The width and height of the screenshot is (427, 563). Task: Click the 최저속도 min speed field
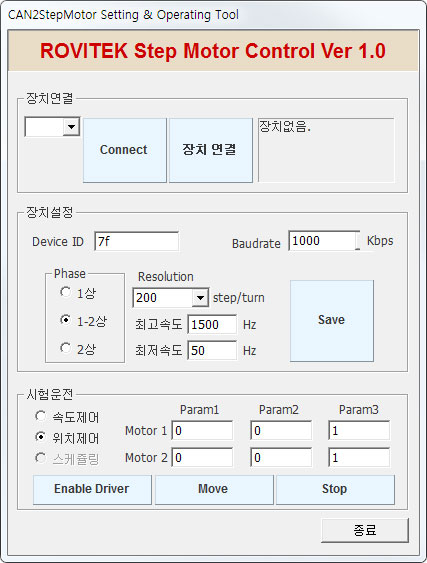pyautogui.click(x=212, y=350)
